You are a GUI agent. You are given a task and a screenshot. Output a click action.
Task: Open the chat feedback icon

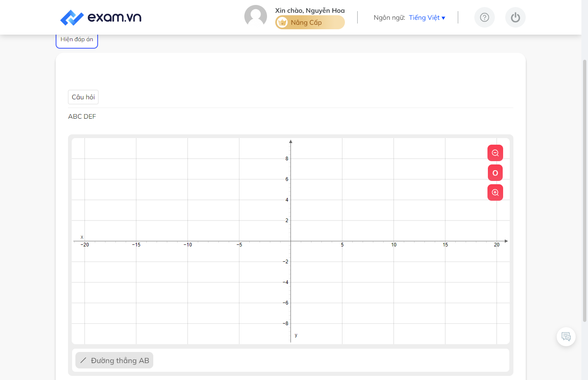pos(566,337)
